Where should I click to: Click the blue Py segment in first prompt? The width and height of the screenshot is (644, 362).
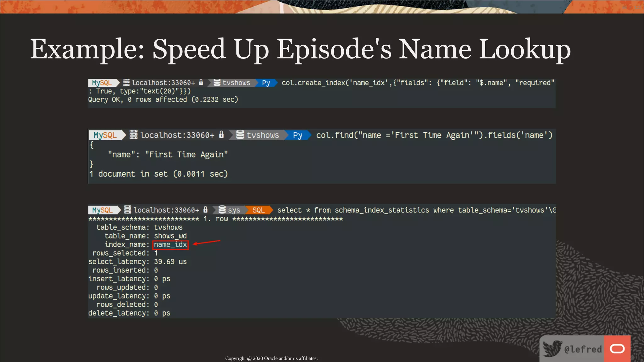266,83
